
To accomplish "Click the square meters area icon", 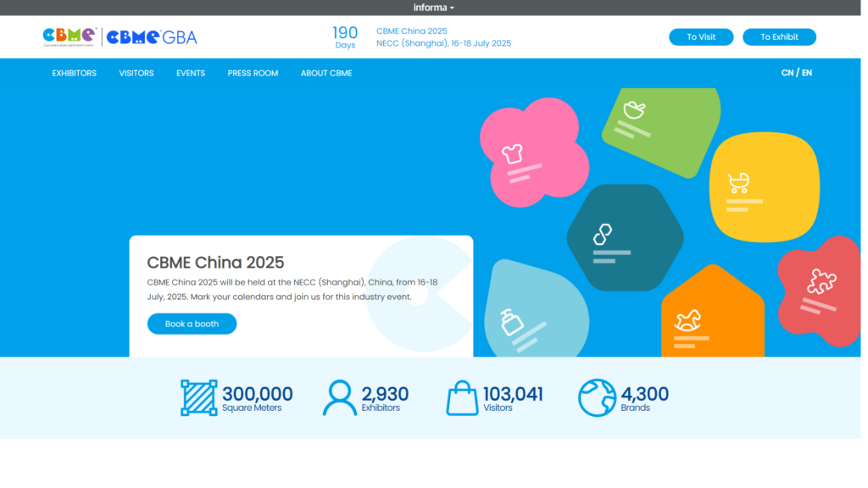I will pyautogui.click(x=198, y=398).
